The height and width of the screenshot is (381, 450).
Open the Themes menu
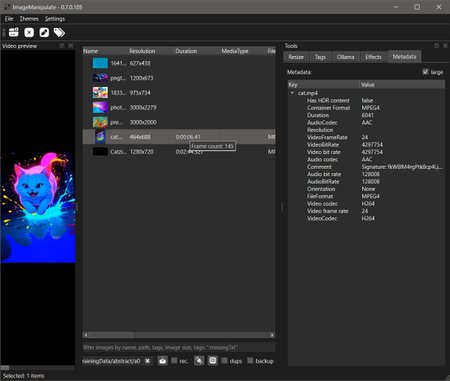pyautogui.click(x=29, y=19)
